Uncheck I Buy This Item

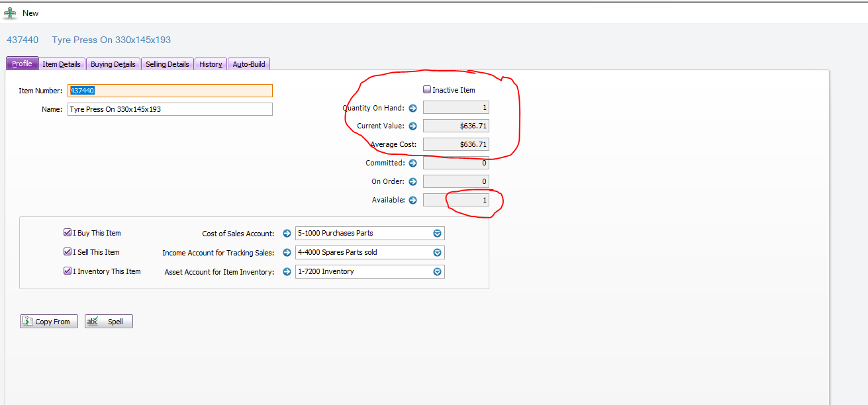pyautogui.click(x=68, y=233)
